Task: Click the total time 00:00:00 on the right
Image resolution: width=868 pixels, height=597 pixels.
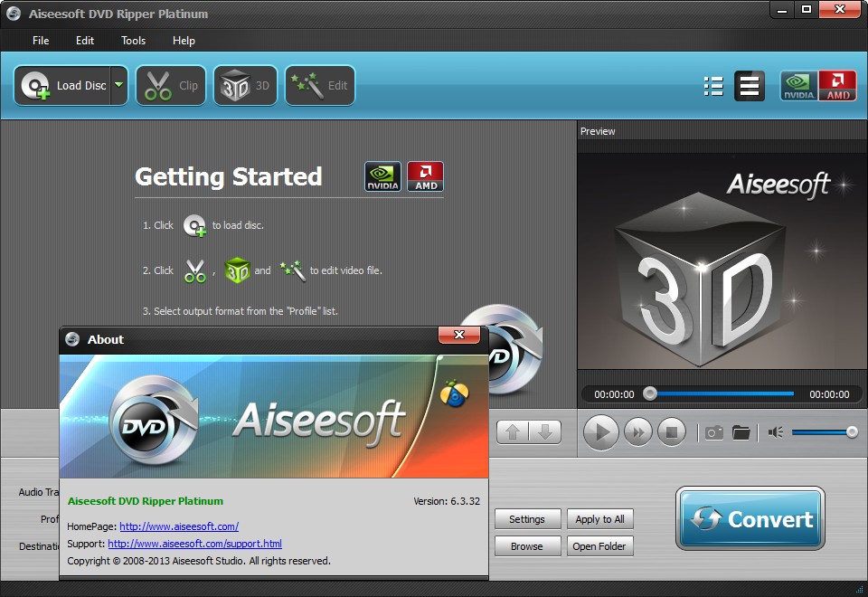Action: (829, 394)
